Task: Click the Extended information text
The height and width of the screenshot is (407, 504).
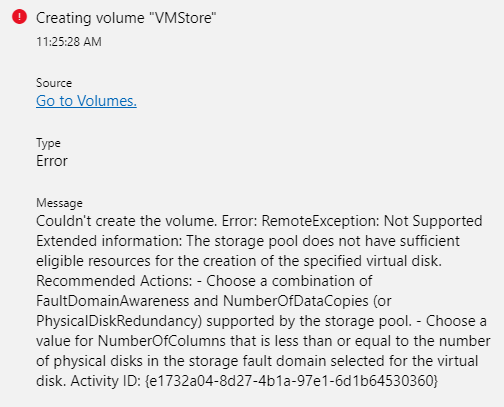Action: (x=109, y=241)
